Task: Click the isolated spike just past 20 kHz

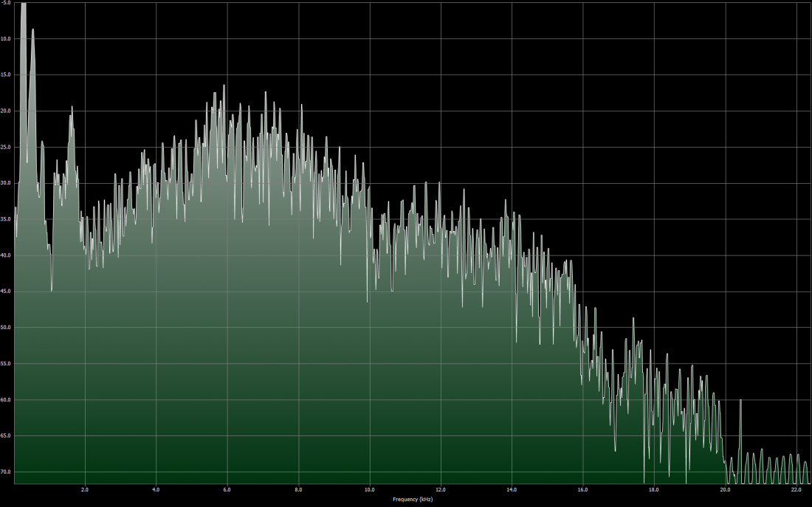Action: [740, 400]
